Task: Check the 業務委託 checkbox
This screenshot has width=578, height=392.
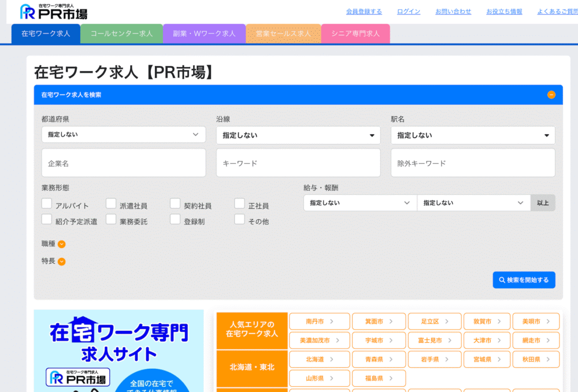Action: tap(111, 219)
